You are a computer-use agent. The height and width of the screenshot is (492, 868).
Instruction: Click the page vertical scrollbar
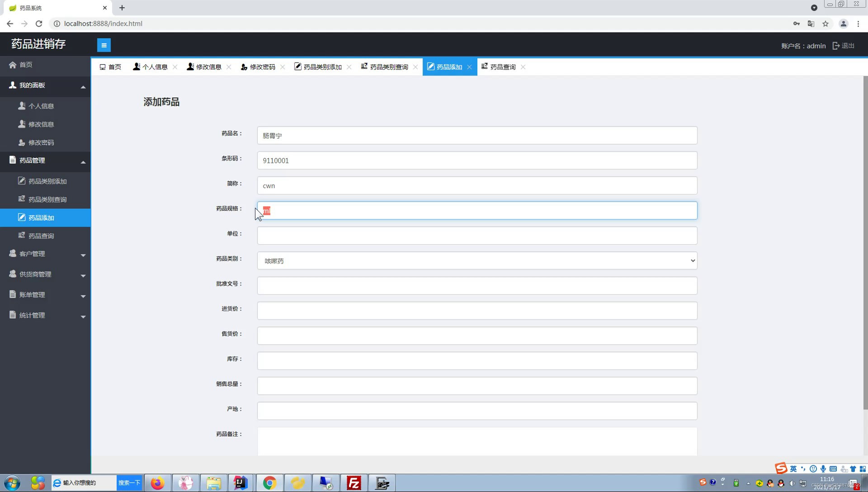tap(865, 243)
